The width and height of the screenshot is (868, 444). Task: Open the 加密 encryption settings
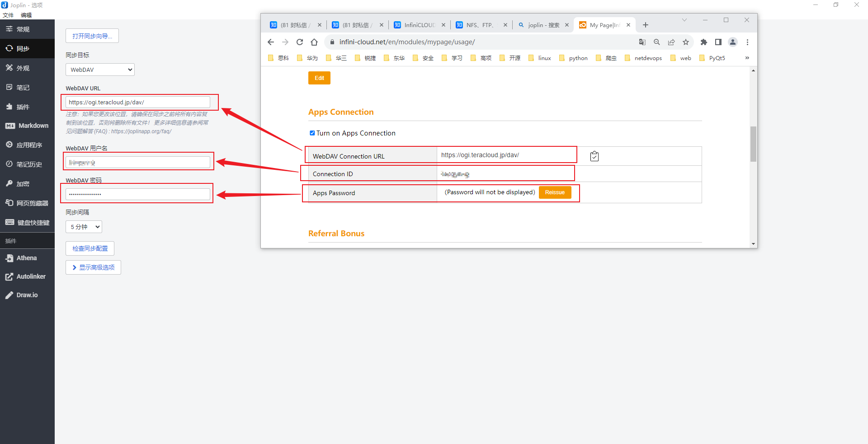[27, 184]
